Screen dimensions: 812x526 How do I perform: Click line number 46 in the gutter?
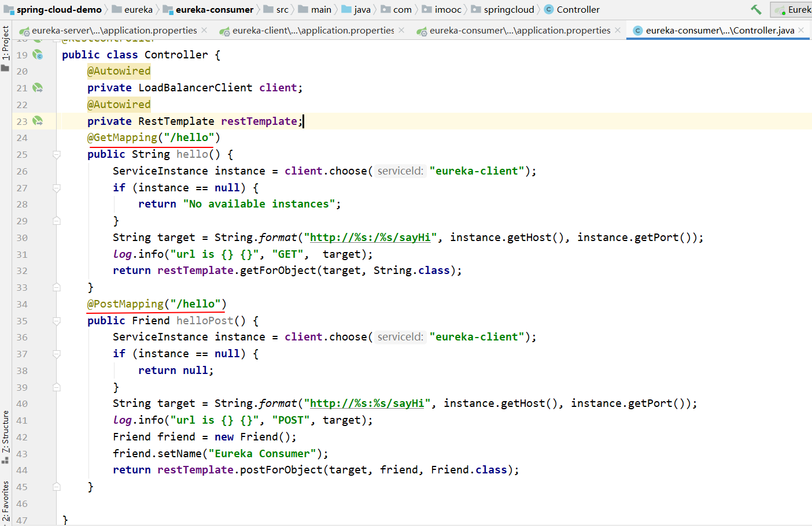pyautogui.click(x=22, y=503)
